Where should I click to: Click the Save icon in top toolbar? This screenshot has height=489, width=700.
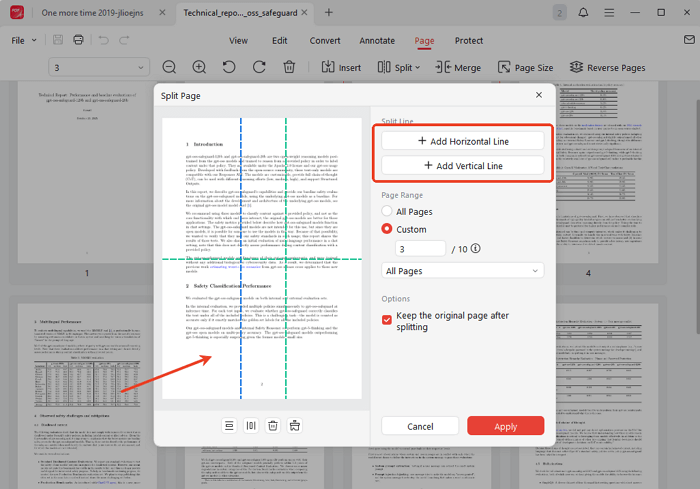point(58,40)
